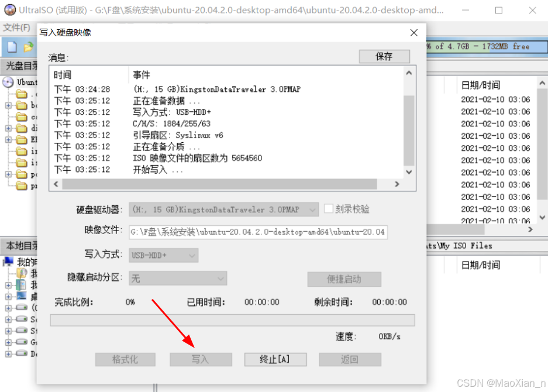Click the 映像文件 path input field

(259, 232)
